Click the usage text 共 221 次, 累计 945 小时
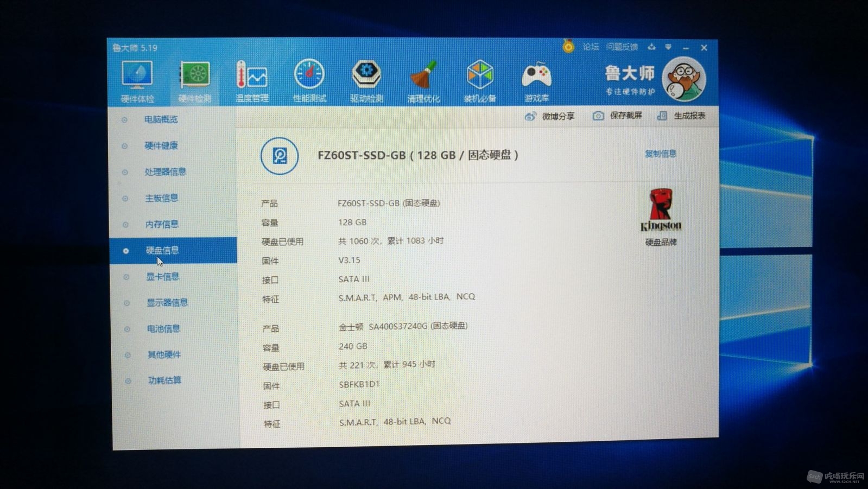 click(387, 365)
